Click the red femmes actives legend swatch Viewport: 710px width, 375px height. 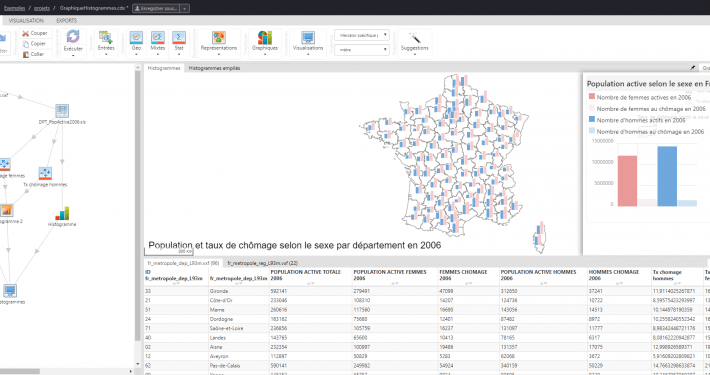click(x=591, y=96)
